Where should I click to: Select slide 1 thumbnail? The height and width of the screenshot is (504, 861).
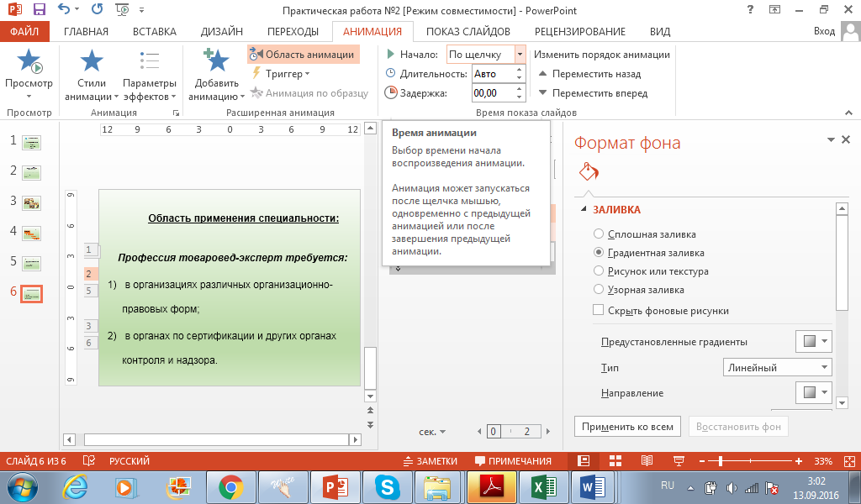click(x=31, y=143)
